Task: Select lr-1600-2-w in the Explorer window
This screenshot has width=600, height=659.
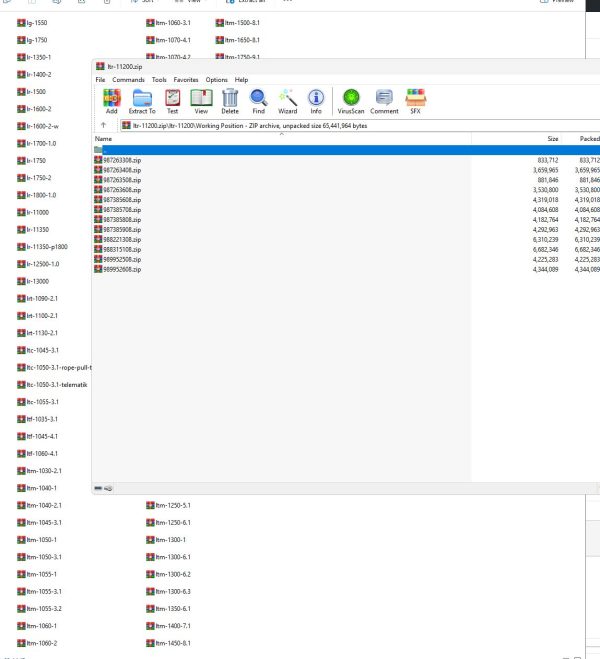Action: 38,126
